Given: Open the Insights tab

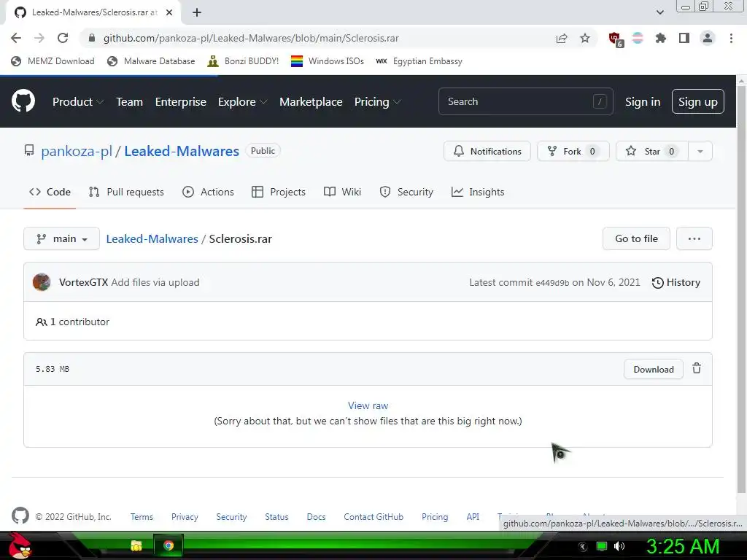Looking at the screenshot, I should pyautogui.click(x=477, y=192).
